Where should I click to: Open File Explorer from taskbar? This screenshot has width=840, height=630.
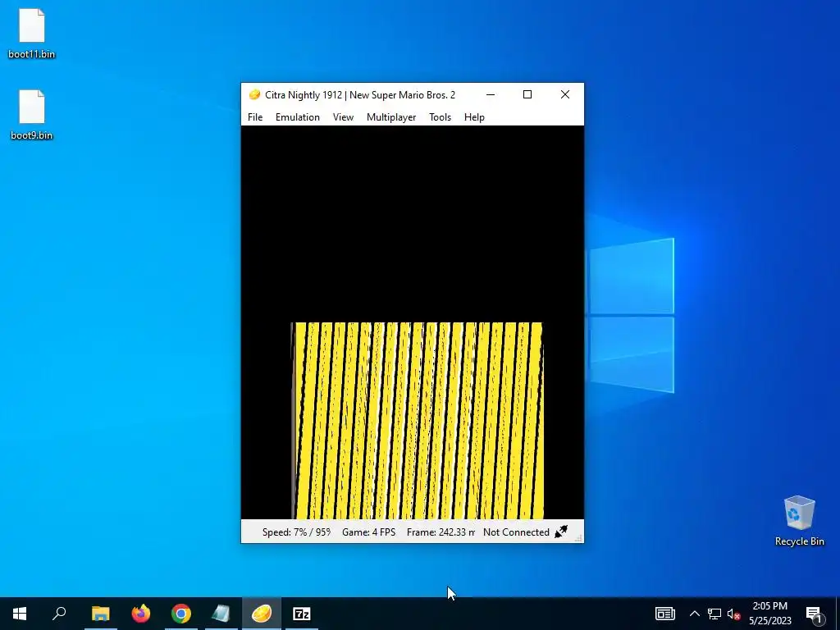100,614
